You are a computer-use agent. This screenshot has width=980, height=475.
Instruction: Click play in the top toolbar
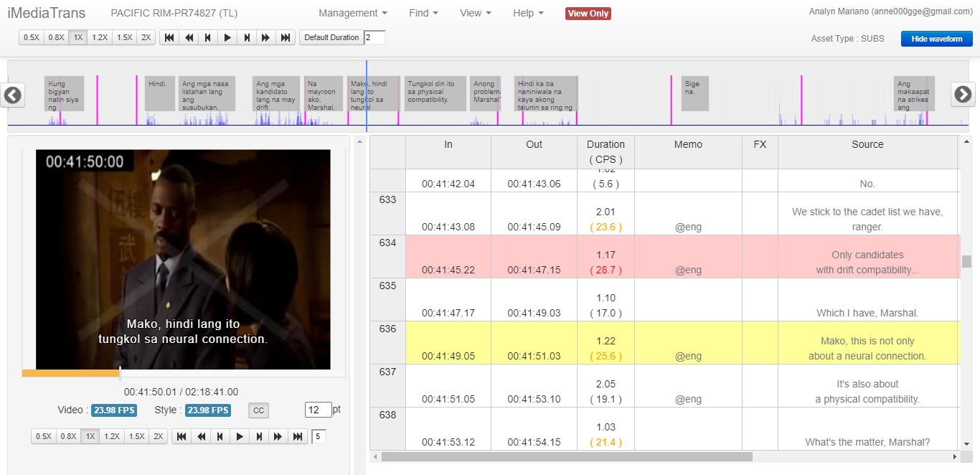pyautogui.click(x=227, y=37)
